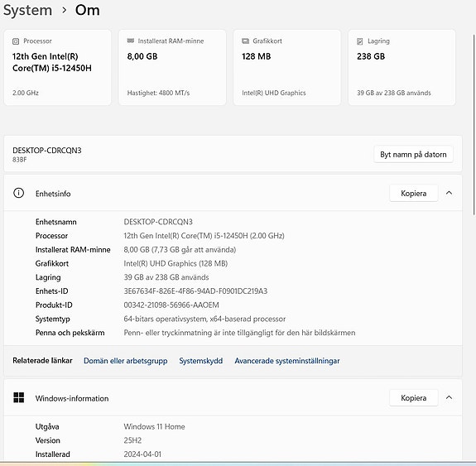
Task: Click the Enhetsinfo info circle icon
Action: pos(18,193)
